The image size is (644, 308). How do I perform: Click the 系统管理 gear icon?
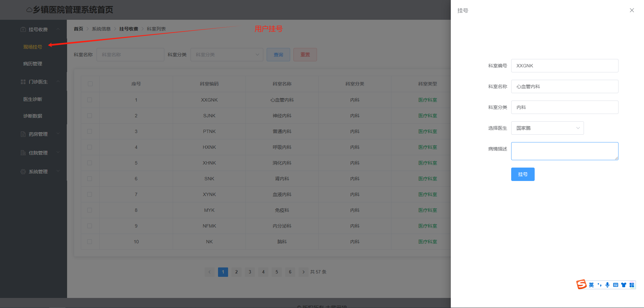tap(23, 172)
